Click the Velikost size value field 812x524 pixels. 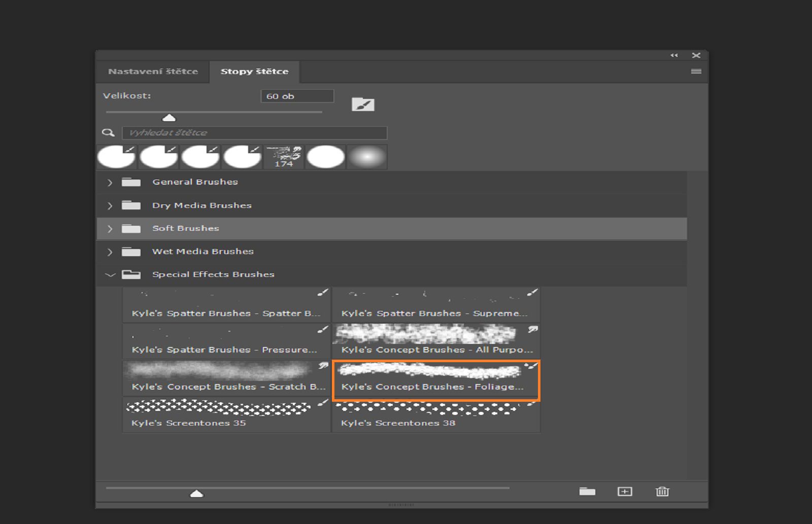click(x=297, y=96)
